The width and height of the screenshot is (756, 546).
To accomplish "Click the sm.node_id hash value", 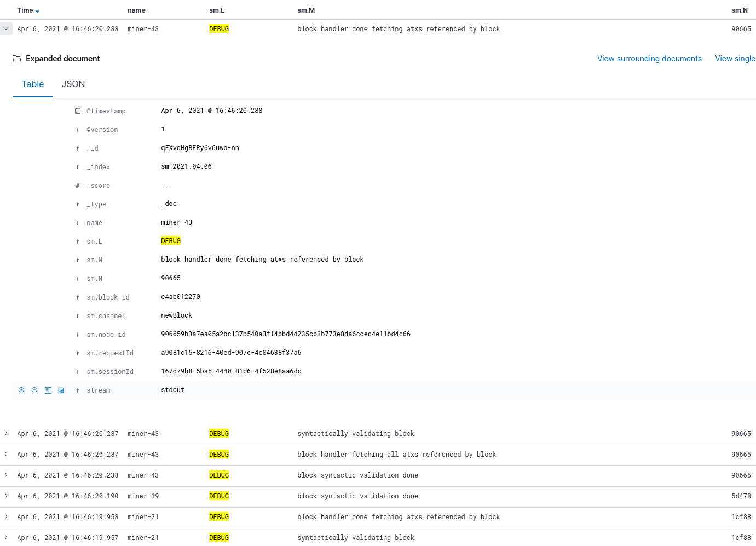I will click(286, 334).
